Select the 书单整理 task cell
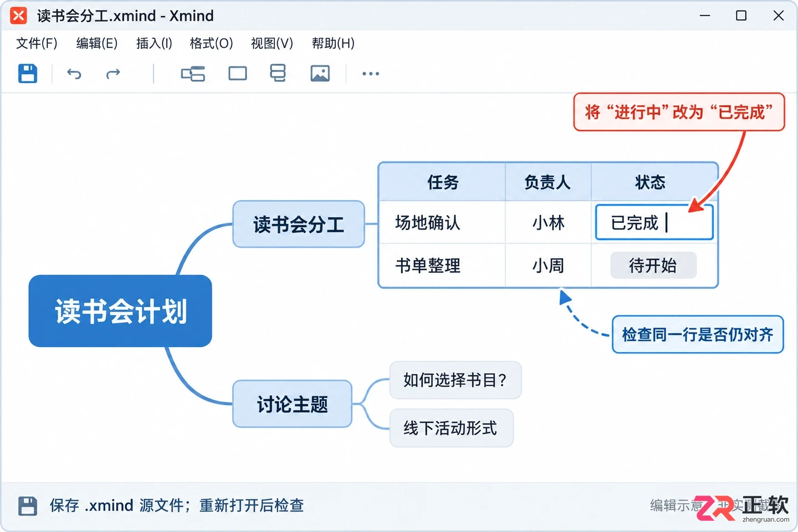 click(442, 265)
